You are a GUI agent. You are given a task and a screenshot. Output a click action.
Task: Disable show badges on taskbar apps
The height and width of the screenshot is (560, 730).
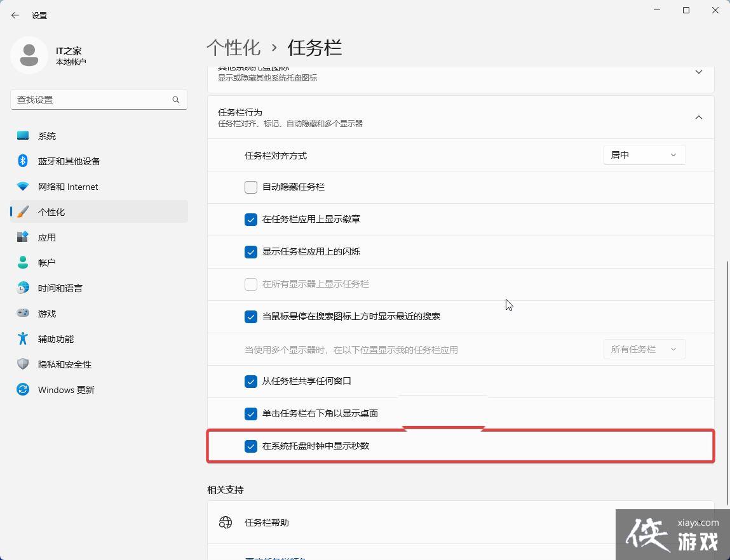point(251,219)
